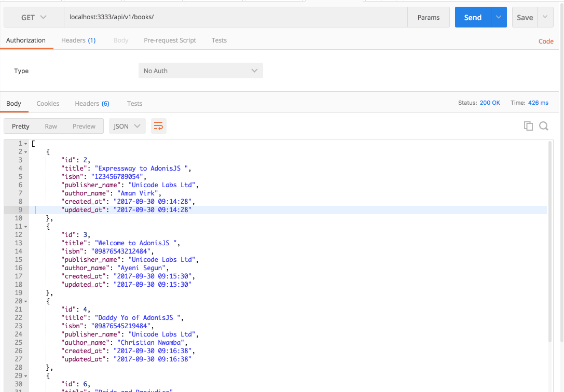Click the 426 ms time value
564x392 pixels.
click(x=538, y=103)
